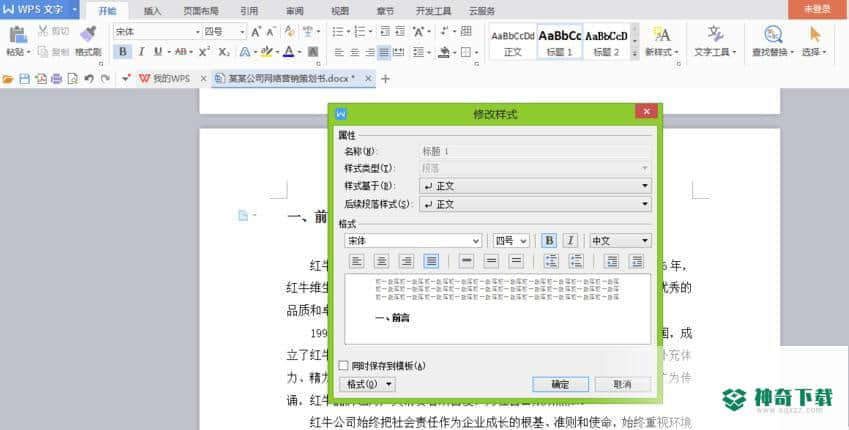The image size is (849, 430).
Task: Toggle Bold in the ribbon
Action: tap(123, 51)
